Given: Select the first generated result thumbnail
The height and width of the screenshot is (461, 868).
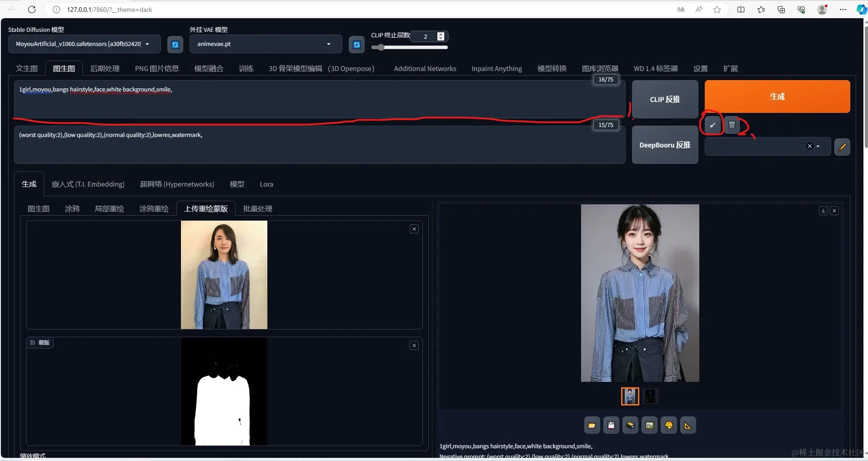Looking at the screenshot, I should tap(630, 396).
